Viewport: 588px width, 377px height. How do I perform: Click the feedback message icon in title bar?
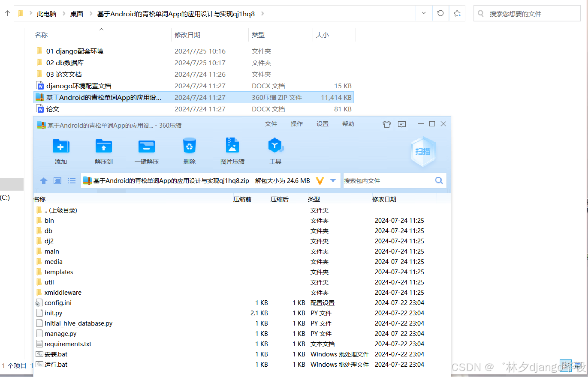[x=402, y=124]
